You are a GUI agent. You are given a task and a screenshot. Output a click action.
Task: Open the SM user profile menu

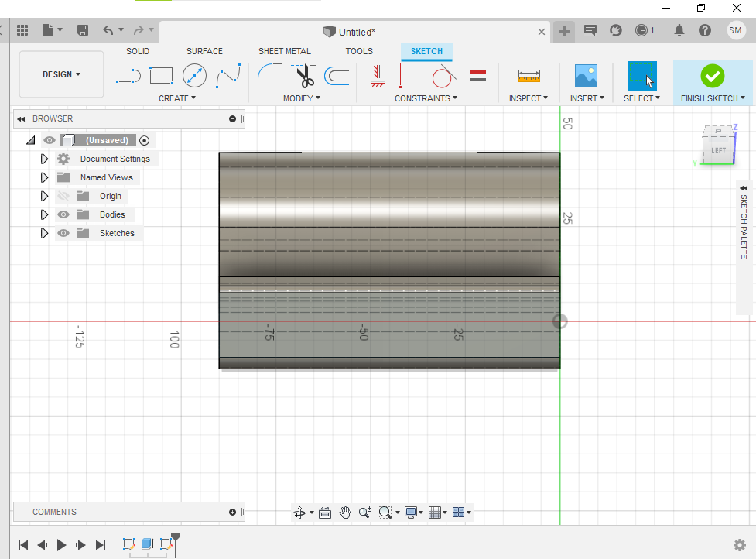click(735, 30)
